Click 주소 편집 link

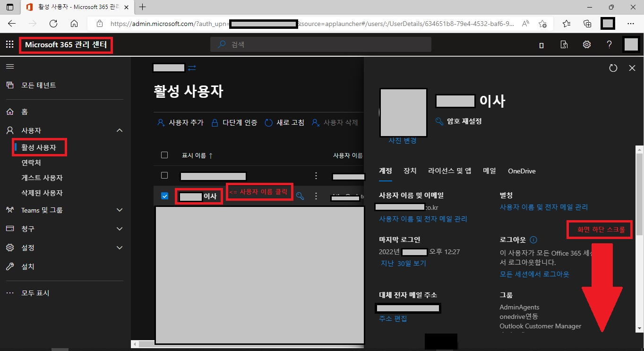coord(393,318)
